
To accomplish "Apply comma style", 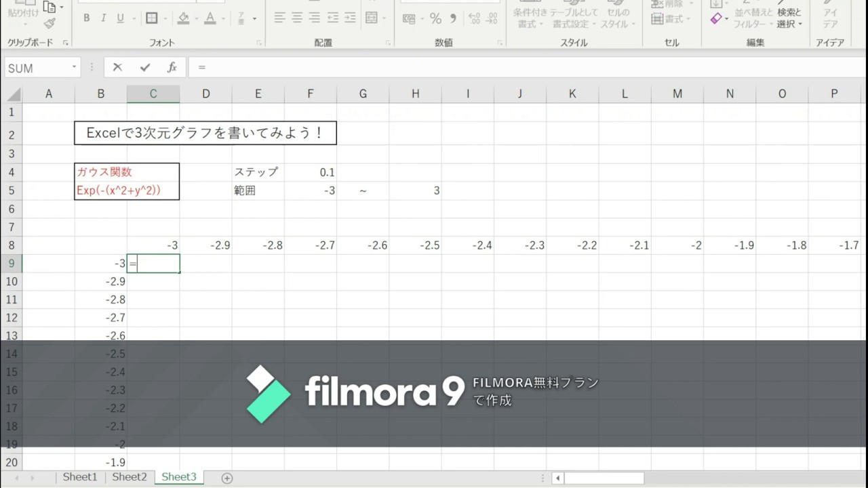I will 453,18.
